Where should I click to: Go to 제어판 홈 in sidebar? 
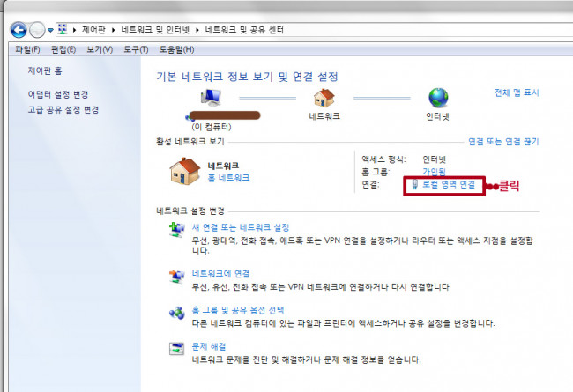pyautogui.click(x=45, y=70)
